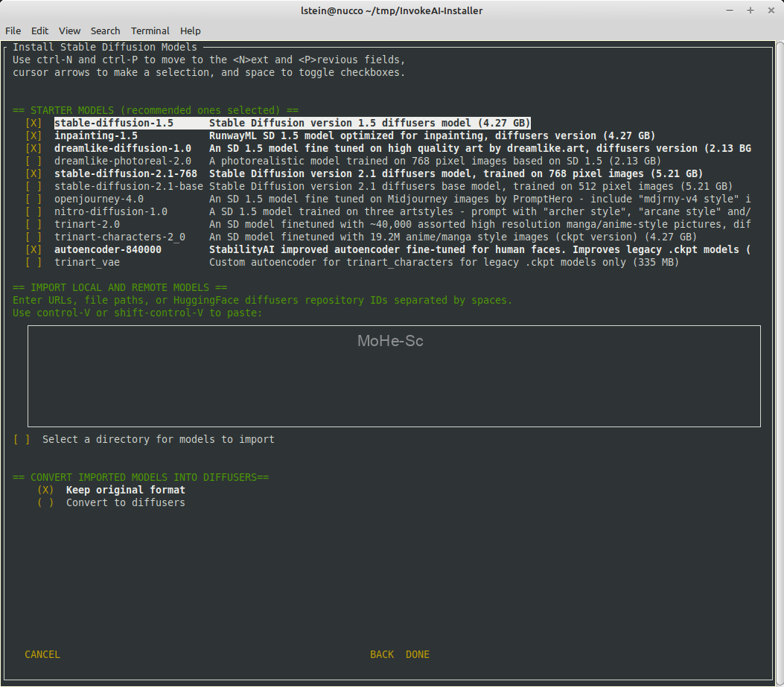
Task: Maximize the terminal window with plus icon
Action: (750, 10)
